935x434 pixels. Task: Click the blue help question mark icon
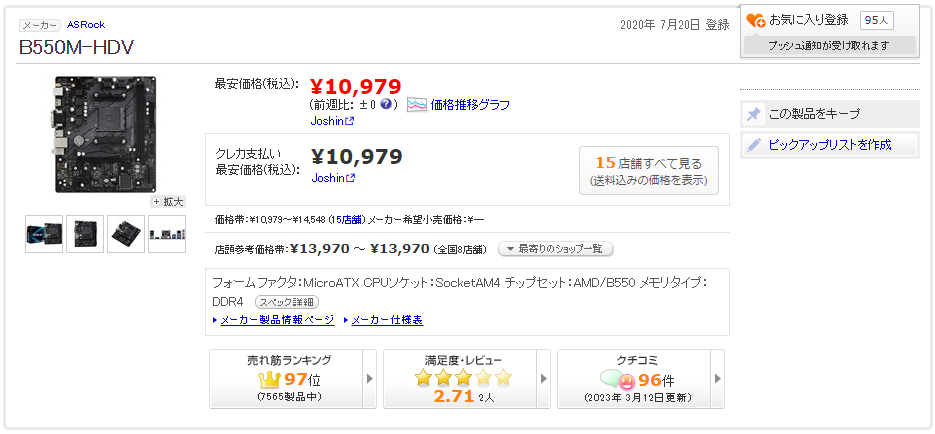(x=386, y=104)
